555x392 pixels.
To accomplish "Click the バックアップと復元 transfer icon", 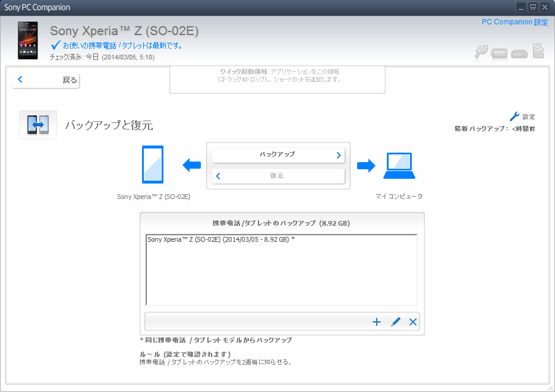I will (38, 125).
